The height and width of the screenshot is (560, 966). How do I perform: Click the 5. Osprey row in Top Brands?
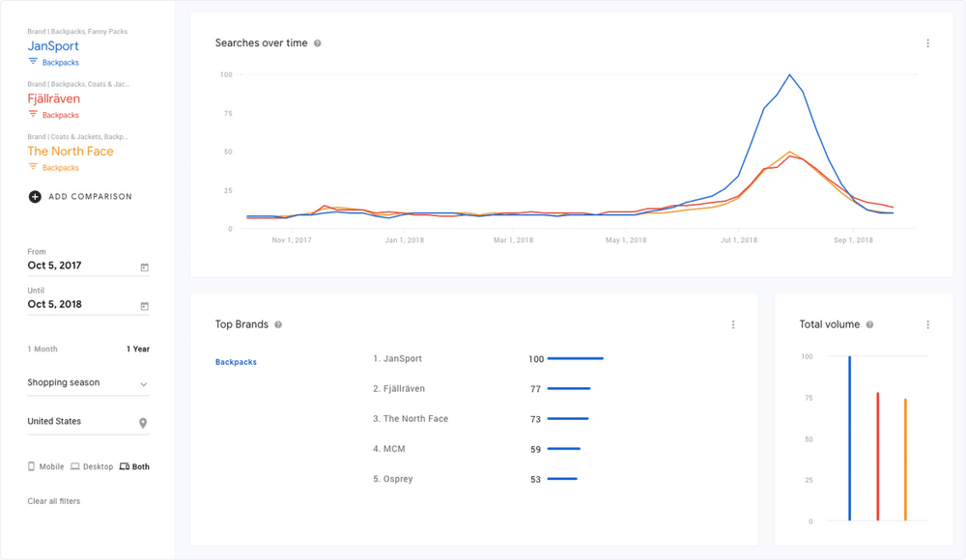tap(475, 479)
